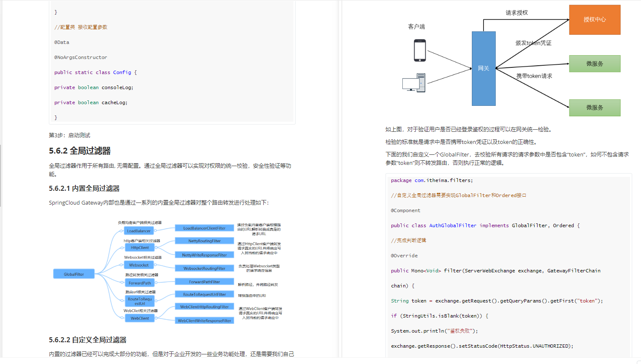The width and height of the screenshot is (641, 364).
Task: Select the top green 微服务 box
Action: 595,63
